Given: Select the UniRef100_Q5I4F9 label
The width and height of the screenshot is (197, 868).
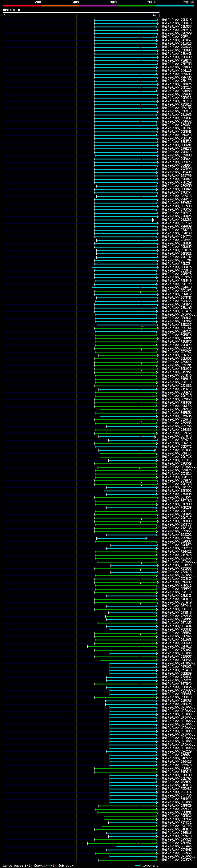Looking at the screenshot, I should (x=177, y=670).
